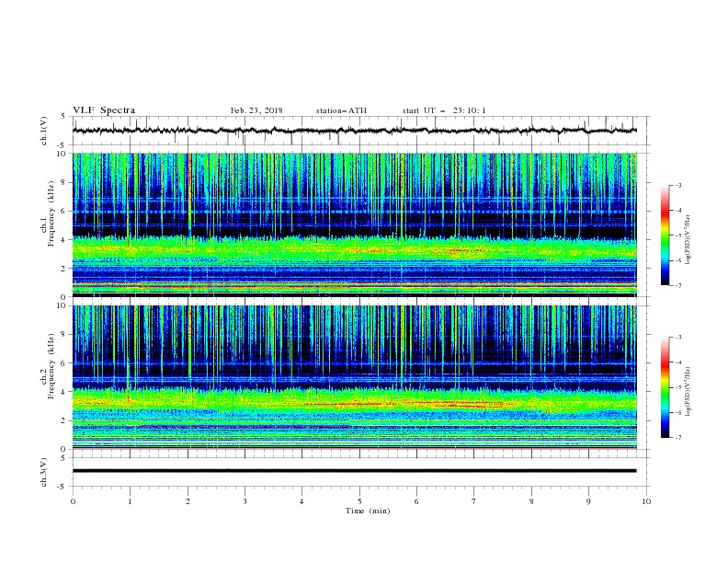Click inside the ch.1 spectrogram panel
This screenshot has width=728, height=563.
point(355,224)
